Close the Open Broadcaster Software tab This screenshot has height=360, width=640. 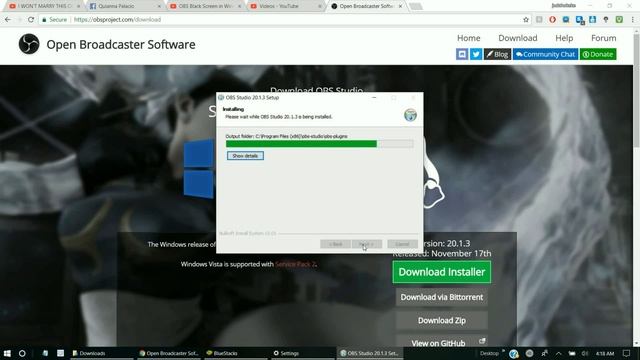(x=400, y=6)
